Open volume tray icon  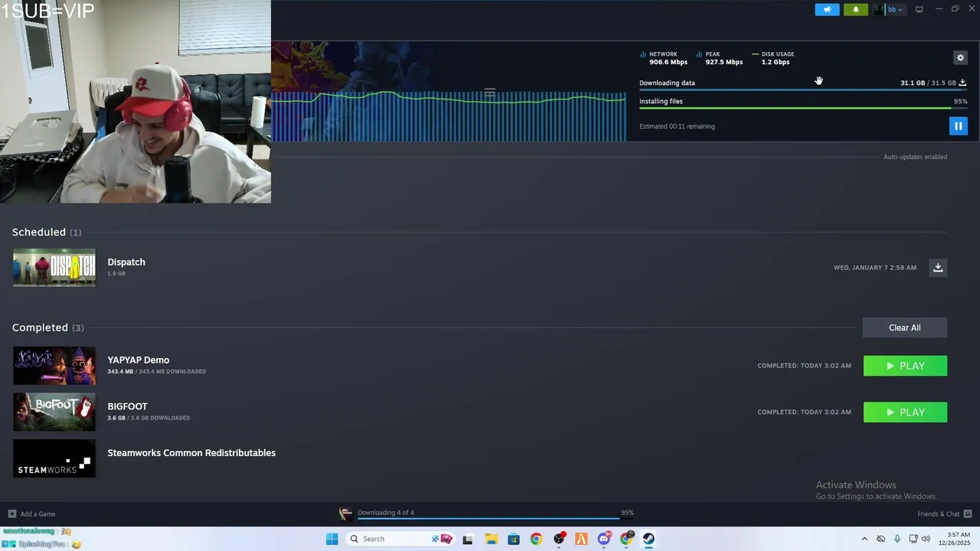[926, 539]
